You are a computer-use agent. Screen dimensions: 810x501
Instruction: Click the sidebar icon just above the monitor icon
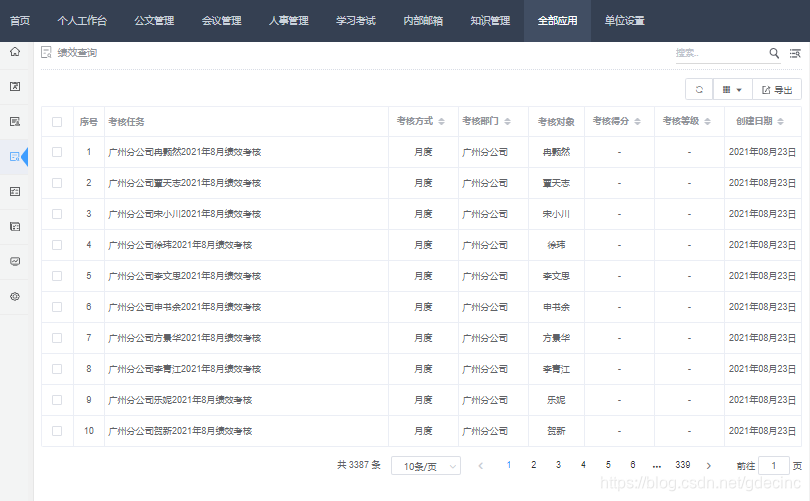pos(15,227)
